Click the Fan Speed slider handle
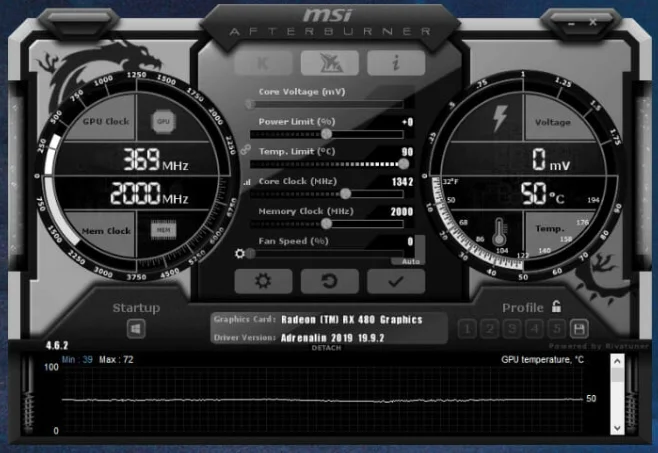This screenshot has width=658, height=453. pos(251,254)
